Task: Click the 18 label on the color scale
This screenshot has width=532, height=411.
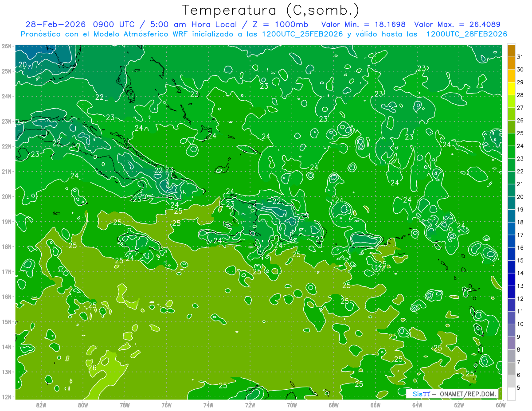Action: click(x=520, y=222)
